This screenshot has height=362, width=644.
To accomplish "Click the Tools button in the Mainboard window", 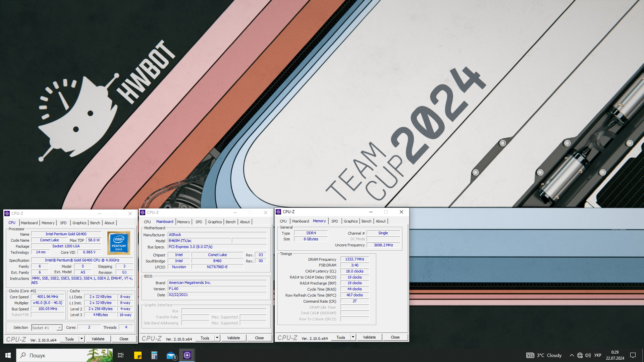I will coord(205,338).
